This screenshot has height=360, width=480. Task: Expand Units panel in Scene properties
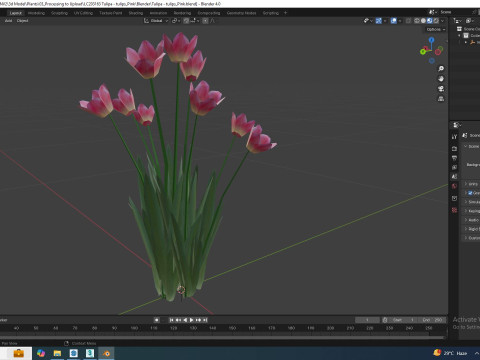point(466,184)
